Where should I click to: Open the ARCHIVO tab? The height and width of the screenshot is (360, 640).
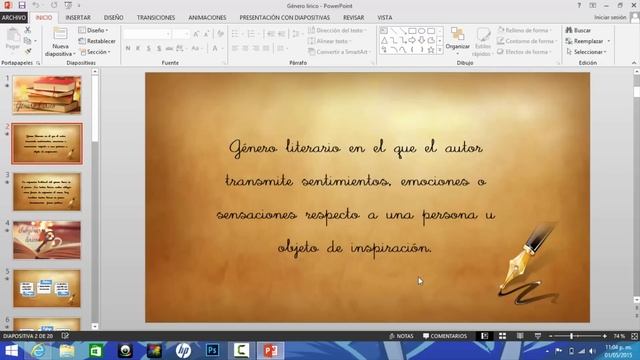coord(14,18)
